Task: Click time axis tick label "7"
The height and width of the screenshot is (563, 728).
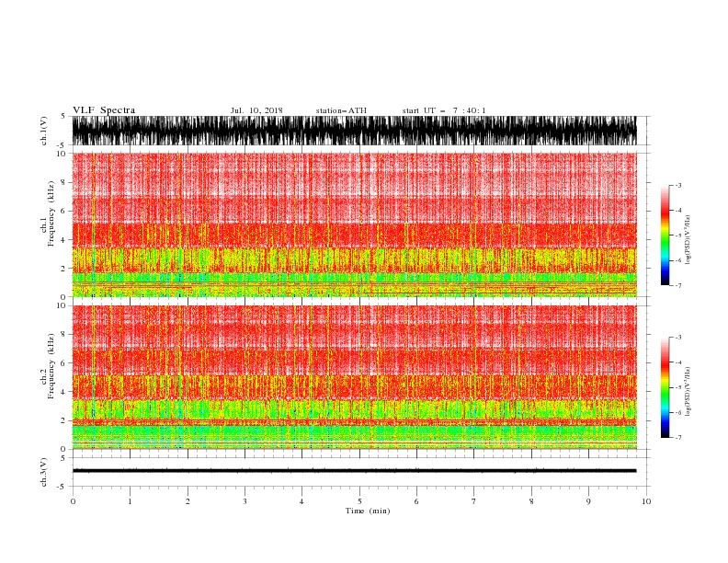Action: click(474, 501)
